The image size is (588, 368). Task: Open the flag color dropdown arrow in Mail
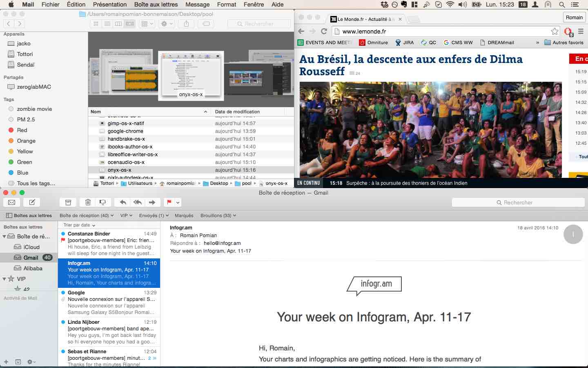(178, 202)
